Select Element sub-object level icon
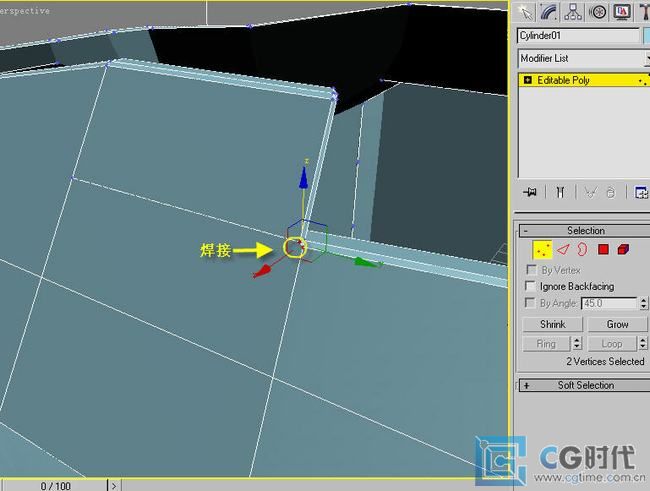The height and width of the screenshot is (491, 650). click(x=623, y=249)
